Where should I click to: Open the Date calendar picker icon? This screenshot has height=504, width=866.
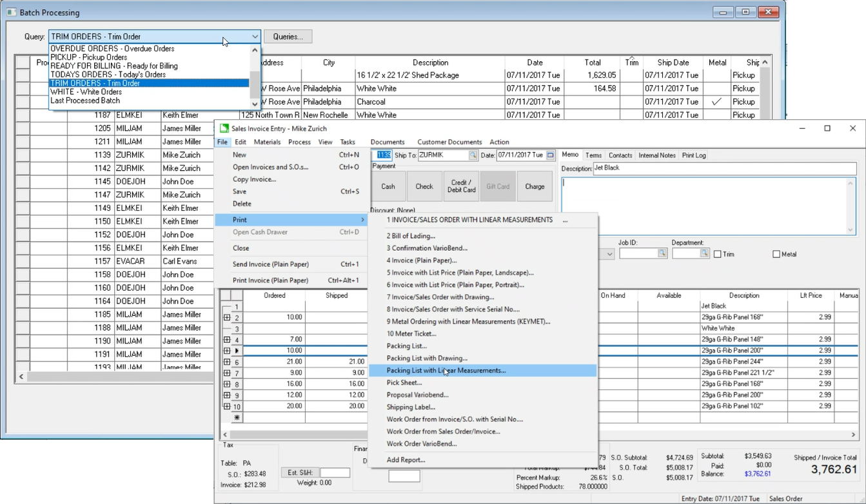tap(550, 155)
